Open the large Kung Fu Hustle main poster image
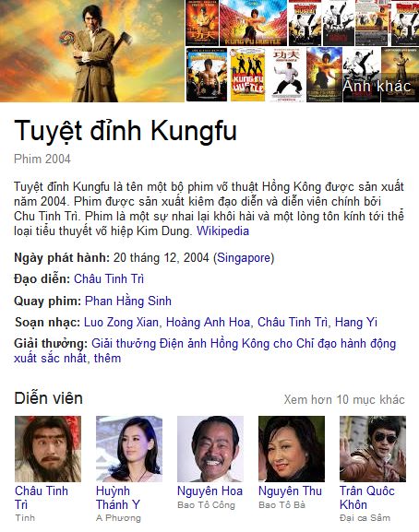 point(92,51)
